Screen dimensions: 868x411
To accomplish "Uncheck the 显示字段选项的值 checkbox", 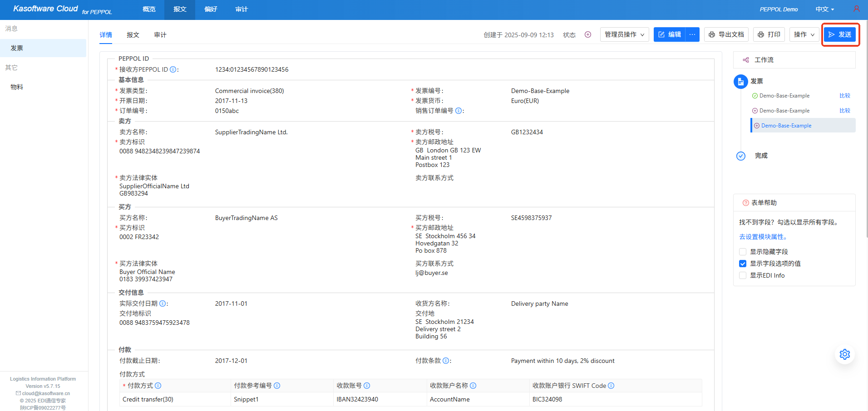I will point(743,264).
